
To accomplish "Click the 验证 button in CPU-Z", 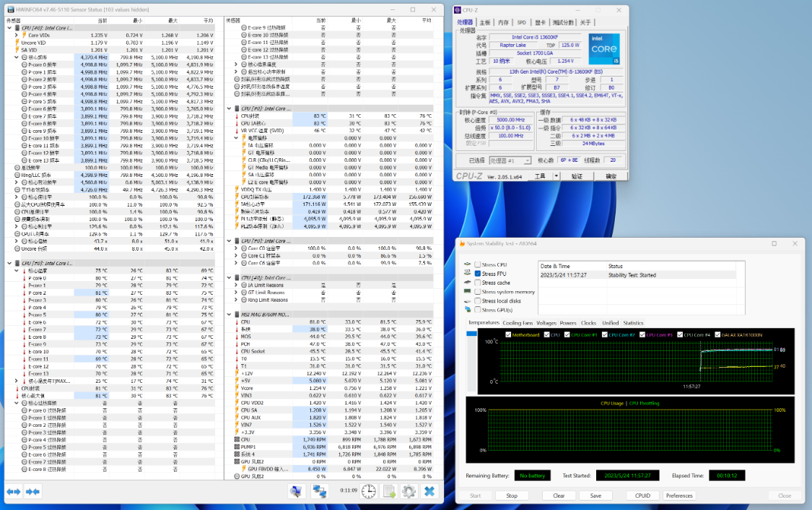I will point(577,176).
